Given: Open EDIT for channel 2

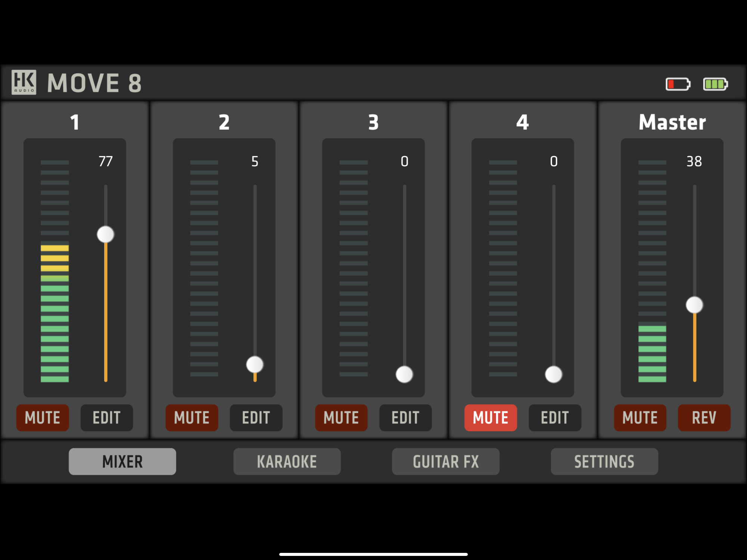Looking at the screenshot, I should (256, 418).
